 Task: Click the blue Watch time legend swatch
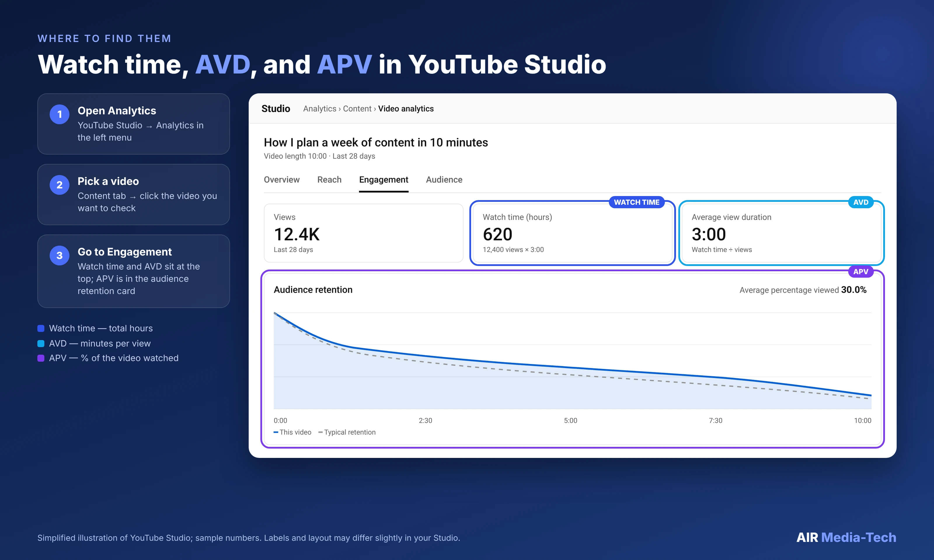[x=41, y=328]
